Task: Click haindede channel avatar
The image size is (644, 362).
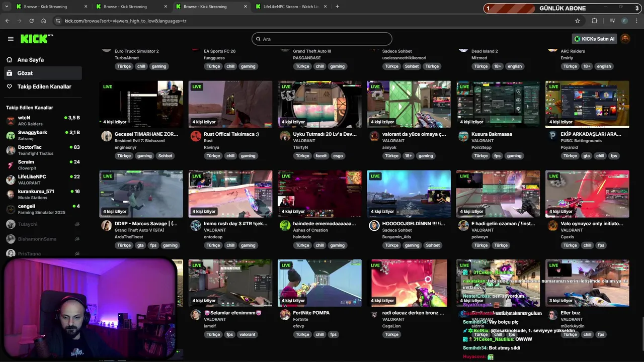Action: click(285, 226)
